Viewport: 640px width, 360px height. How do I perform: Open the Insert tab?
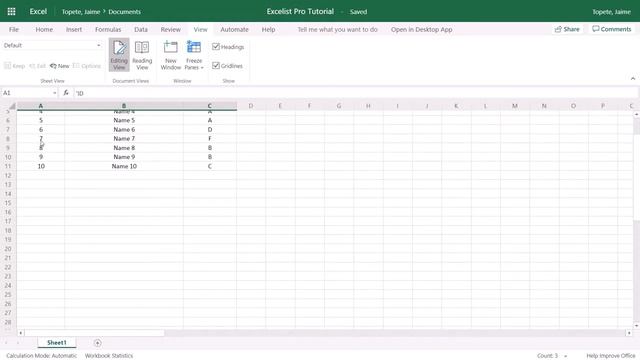point(74,29)
